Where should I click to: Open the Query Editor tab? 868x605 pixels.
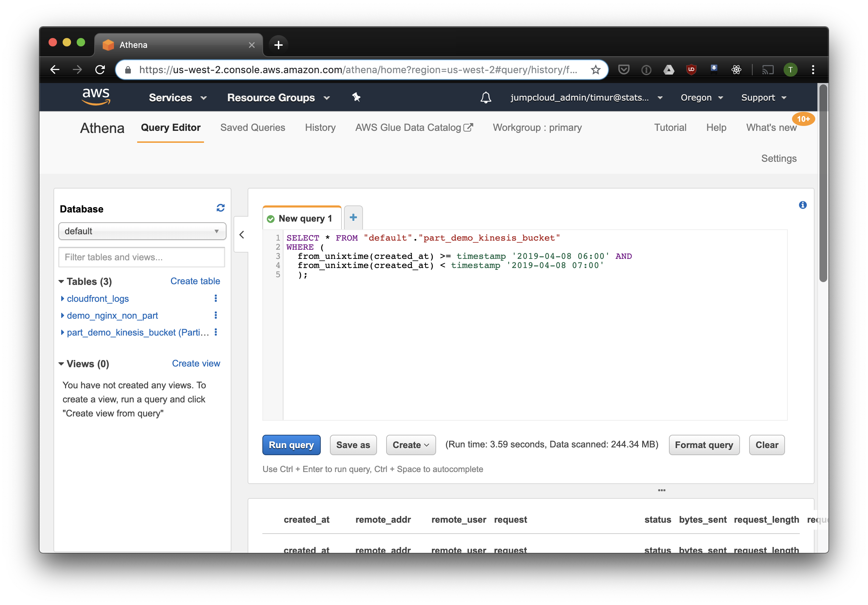[172, 128]
